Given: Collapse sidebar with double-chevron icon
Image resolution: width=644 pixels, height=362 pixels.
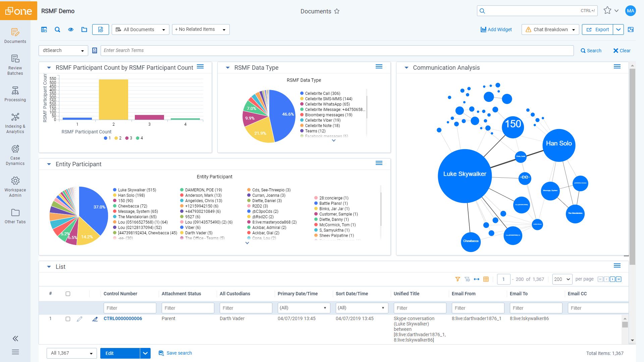Looking at the screenshot, I should pyautogui.click(x=15, y=339).
